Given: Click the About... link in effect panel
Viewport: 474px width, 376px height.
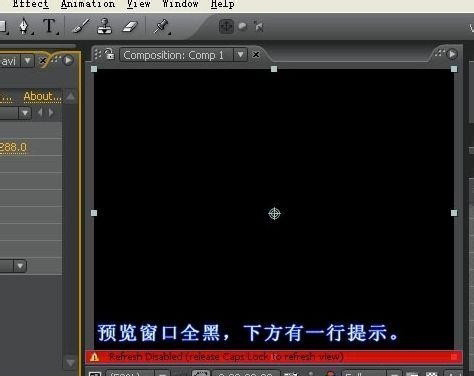Looking at the screenshot, I should coord(42,96).
